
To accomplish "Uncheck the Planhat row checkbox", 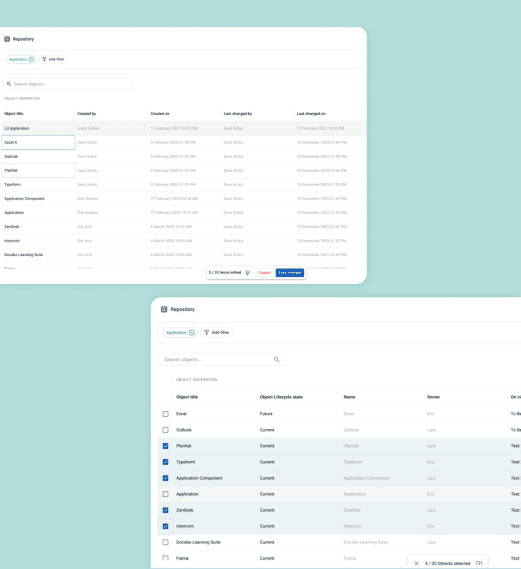I will click(165, 446).
